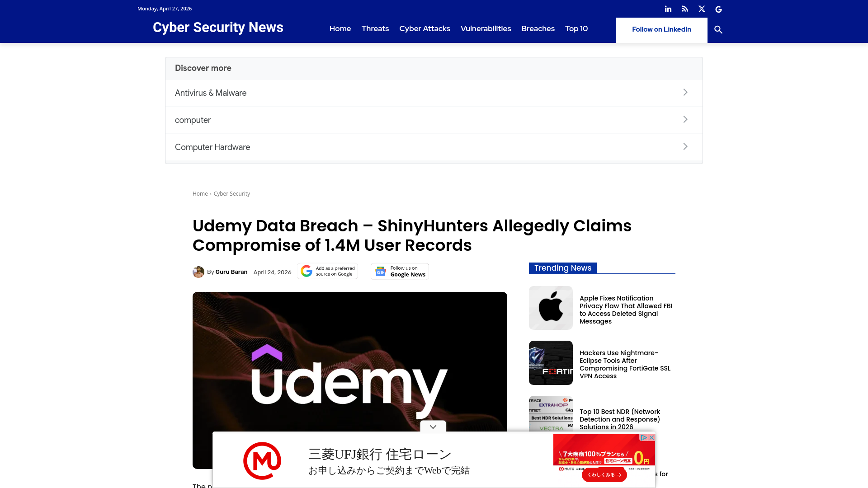The image size is (868, 488).
Task: Click Computer Hardware text
Action: click(212, 147)
